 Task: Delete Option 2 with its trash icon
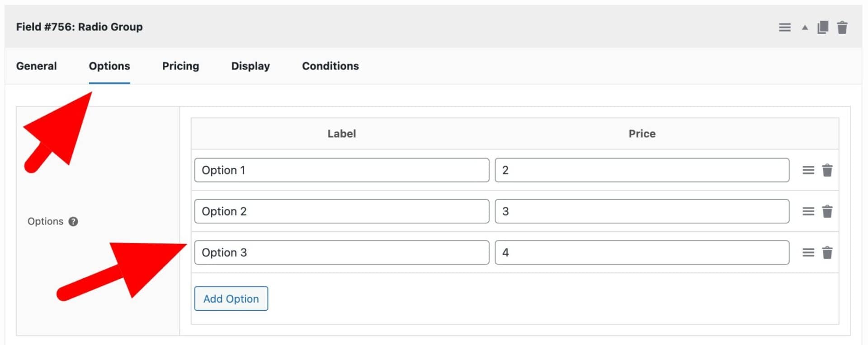pyautogui.click(x=828, y=211)
